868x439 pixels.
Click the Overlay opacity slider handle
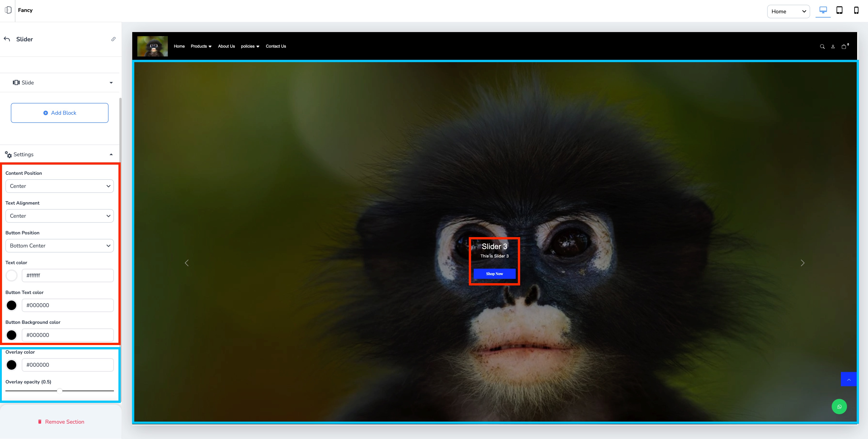tap(60, 391)
